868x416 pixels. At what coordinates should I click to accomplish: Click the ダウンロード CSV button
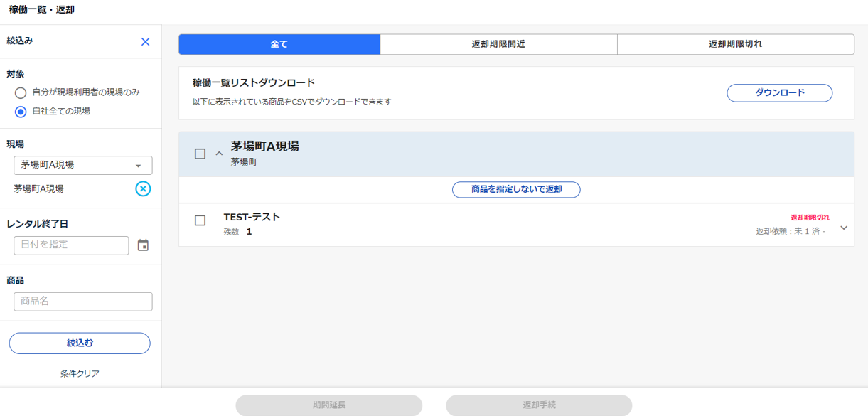point(779,93)
